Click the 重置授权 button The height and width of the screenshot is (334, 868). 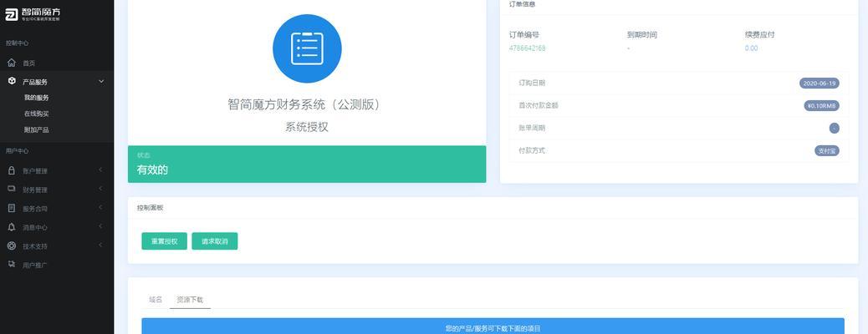coord(165,241)
